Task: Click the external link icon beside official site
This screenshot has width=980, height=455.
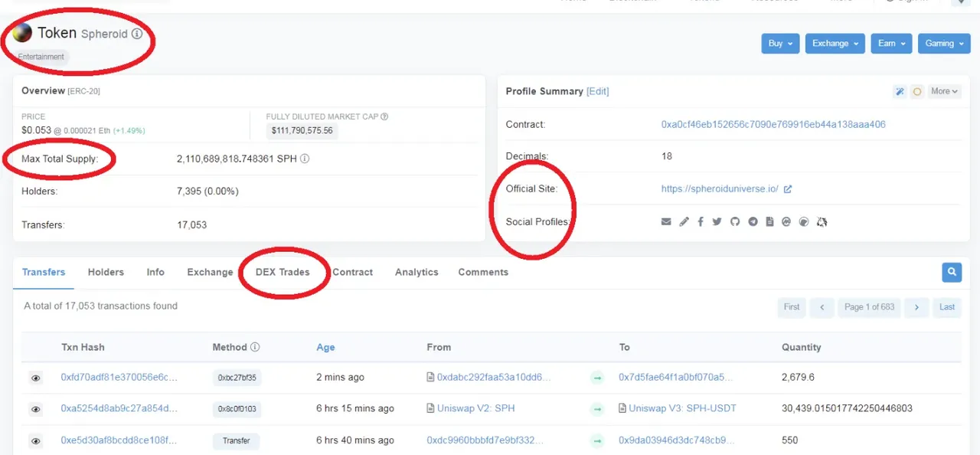Action: click(x=788, y=189)
